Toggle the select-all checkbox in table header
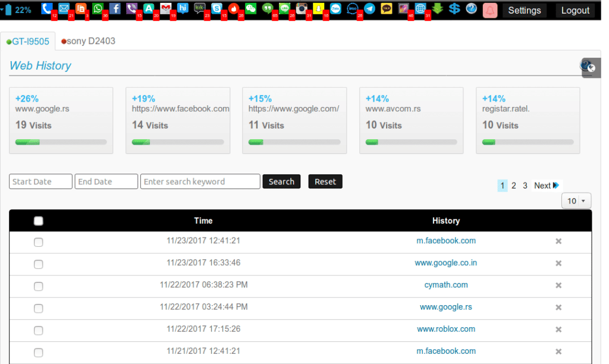 click(x=39, y=221)
